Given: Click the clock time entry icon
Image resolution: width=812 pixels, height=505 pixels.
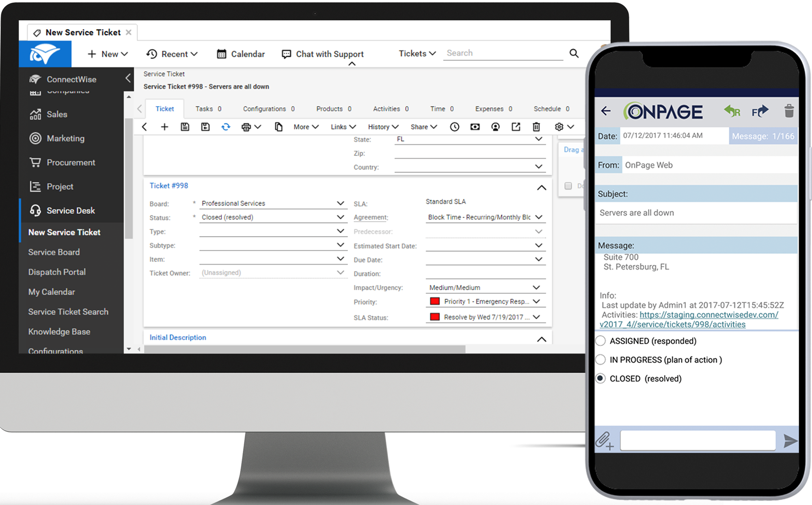Looking at the screenshot, I should tap(455, 127).
